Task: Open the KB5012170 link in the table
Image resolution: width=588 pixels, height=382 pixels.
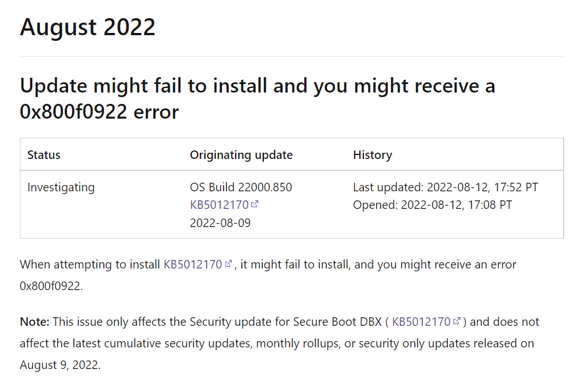Action: click(x=219, y=205)
